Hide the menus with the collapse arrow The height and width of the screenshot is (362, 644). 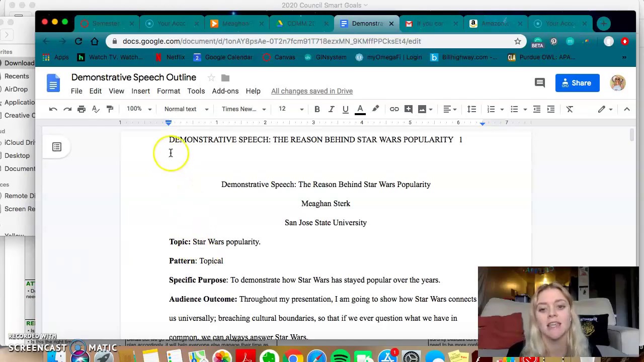pos(626,109)
